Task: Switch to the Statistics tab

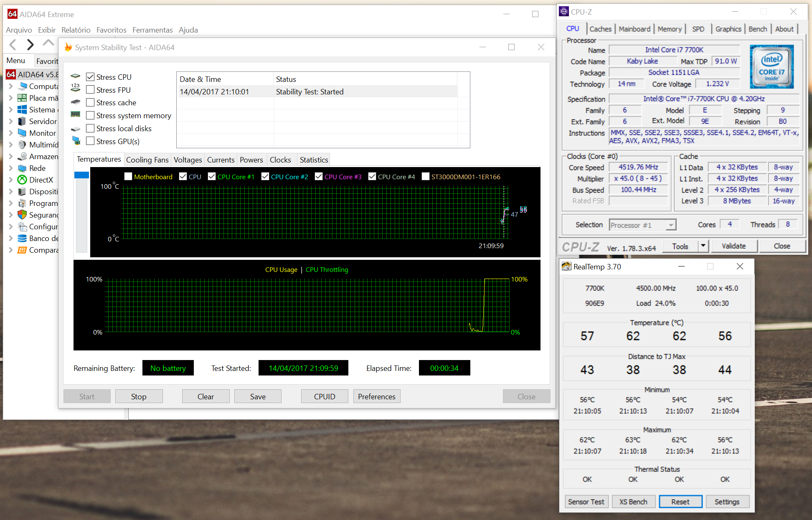Action: (x=314, y=160)
